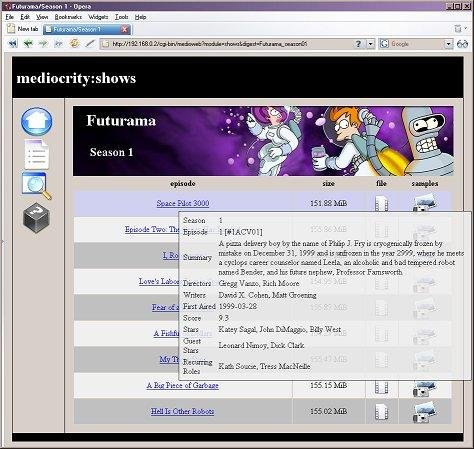Click the file icon for Space Pilot 3000
This screenshot has height=449, width=474.
382,203
